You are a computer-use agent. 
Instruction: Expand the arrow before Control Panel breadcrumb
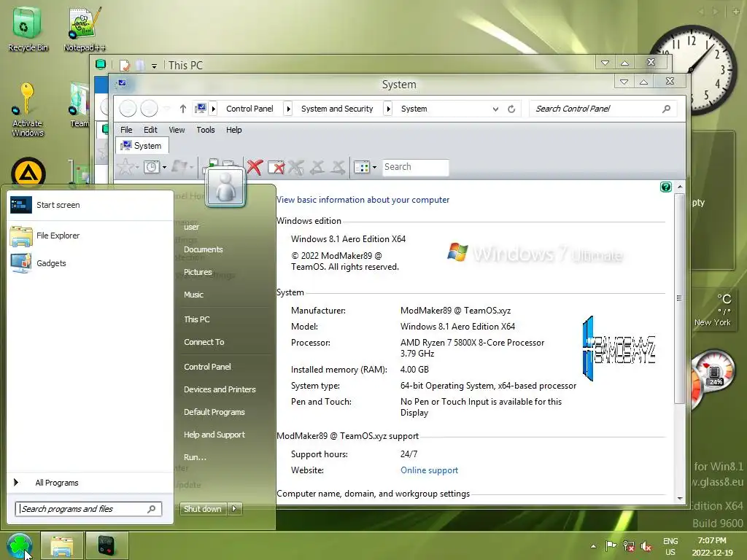click(x=214, y=109)
